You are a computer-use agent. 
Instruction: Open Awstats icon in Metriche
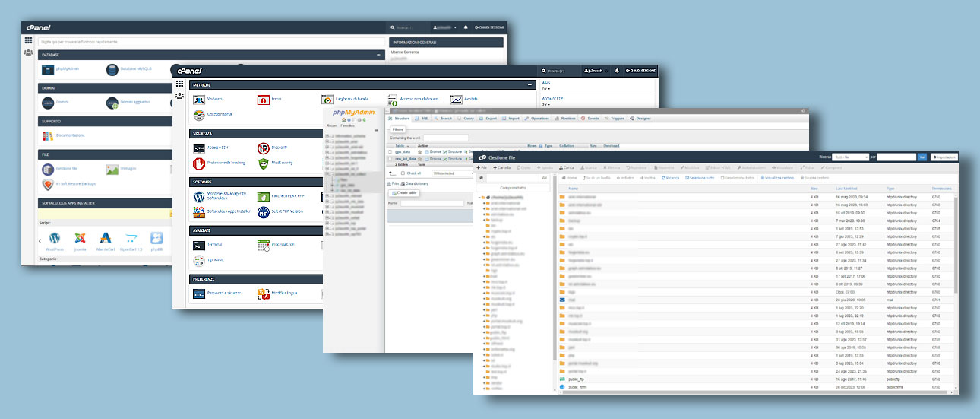pos(457,100)
